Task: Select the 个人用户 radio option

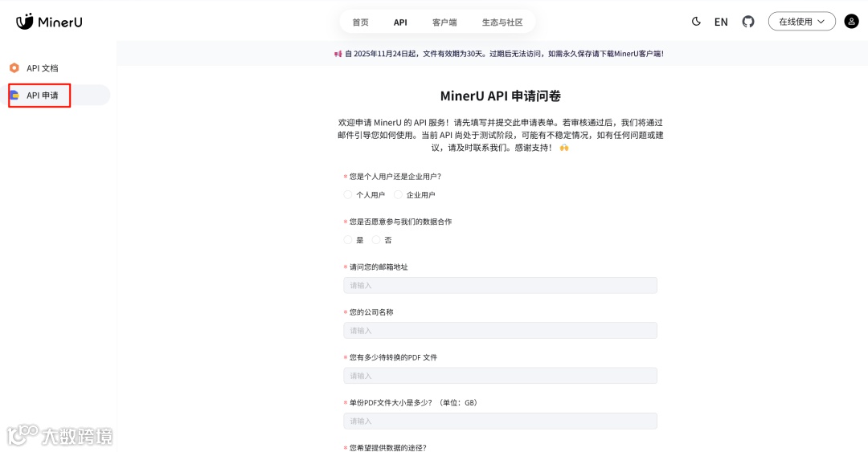Action: click(x=348, y=195)
